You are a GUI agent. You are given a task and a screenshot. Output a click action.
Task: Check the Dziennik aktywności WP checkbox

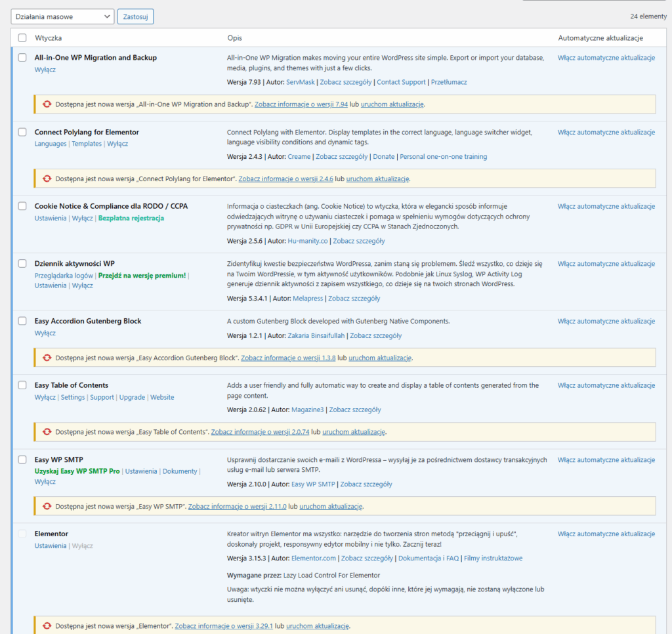[x=22, y=264]
